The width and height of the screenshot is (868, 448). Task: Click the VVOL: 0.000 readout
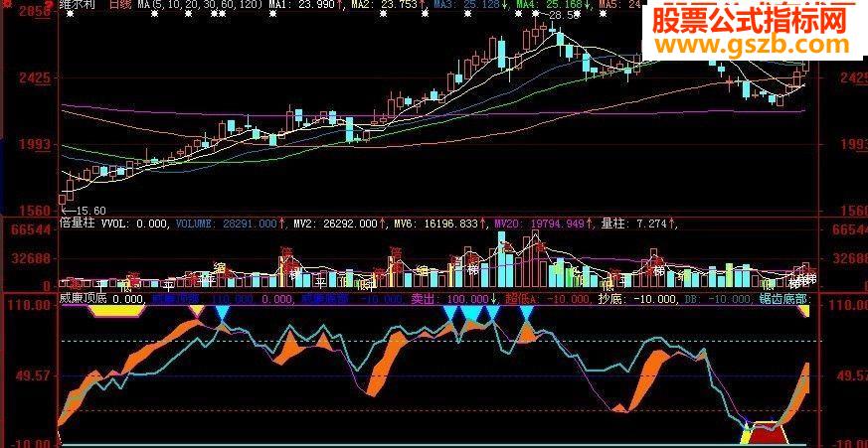134,224
